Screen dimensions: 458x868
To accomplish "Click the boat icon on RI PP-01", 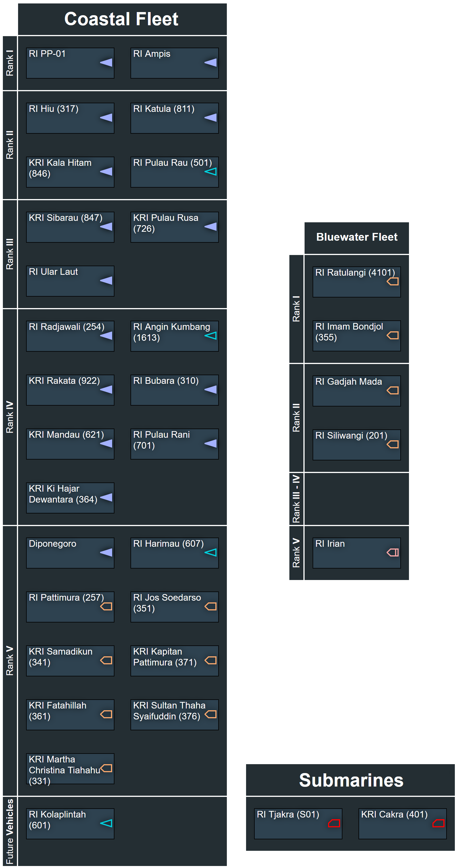I will (106, 62).
